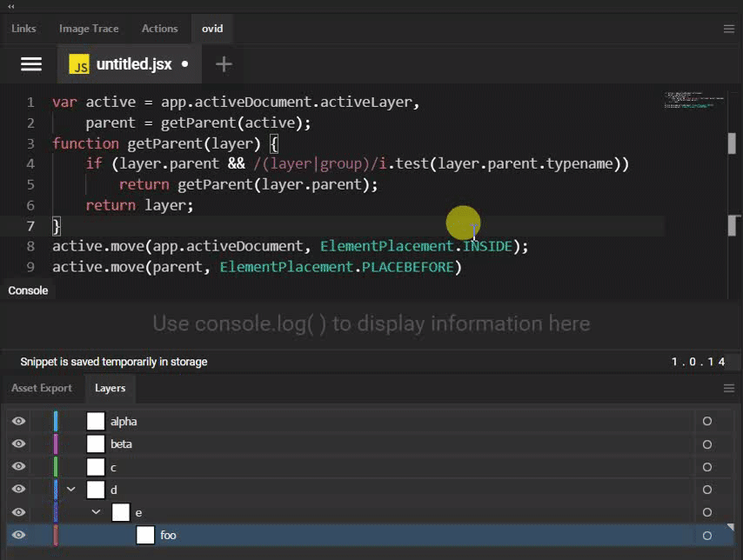Click 'return layer;' on line 6
Viewport: 743px width, 560px height.
[x=140, y=205]
